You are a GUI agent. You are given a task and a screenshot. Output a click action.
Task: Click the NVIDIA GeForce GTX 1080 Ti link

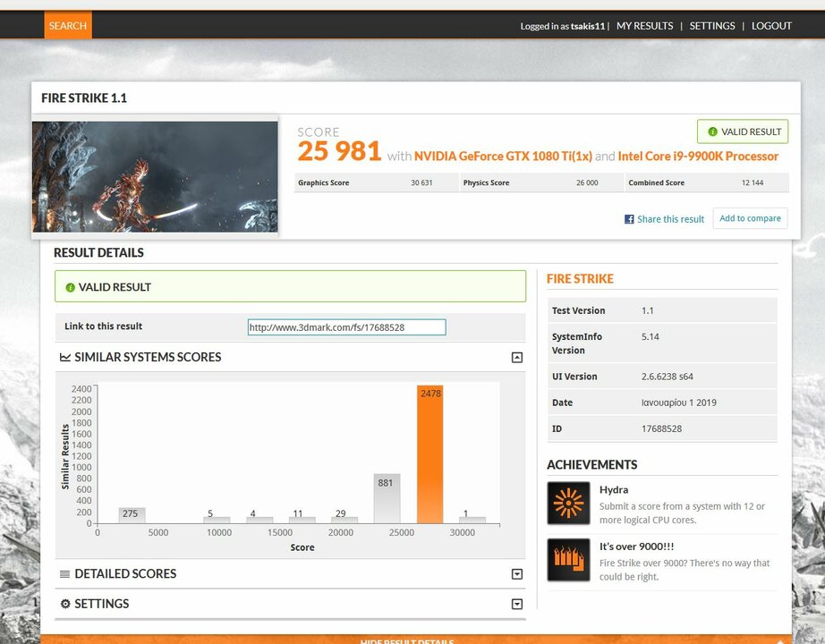(503, 157)
